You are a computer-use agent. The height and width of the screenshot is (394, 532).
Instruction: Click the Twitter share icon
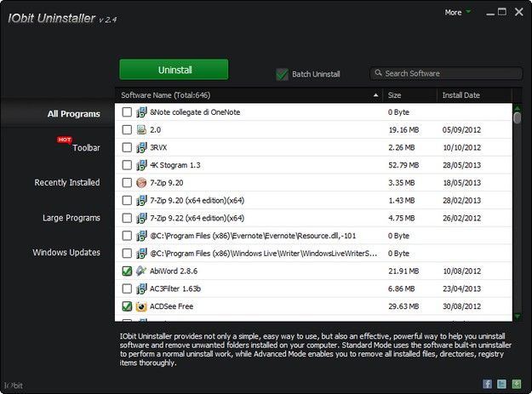pyautogui.click(x=502, y=384)
